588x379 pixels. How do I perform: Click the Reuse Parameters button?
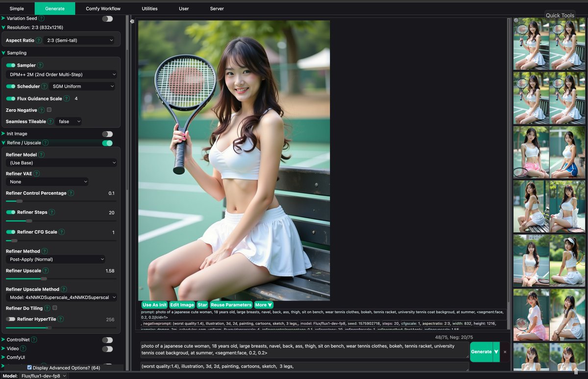tap(231, 305)
